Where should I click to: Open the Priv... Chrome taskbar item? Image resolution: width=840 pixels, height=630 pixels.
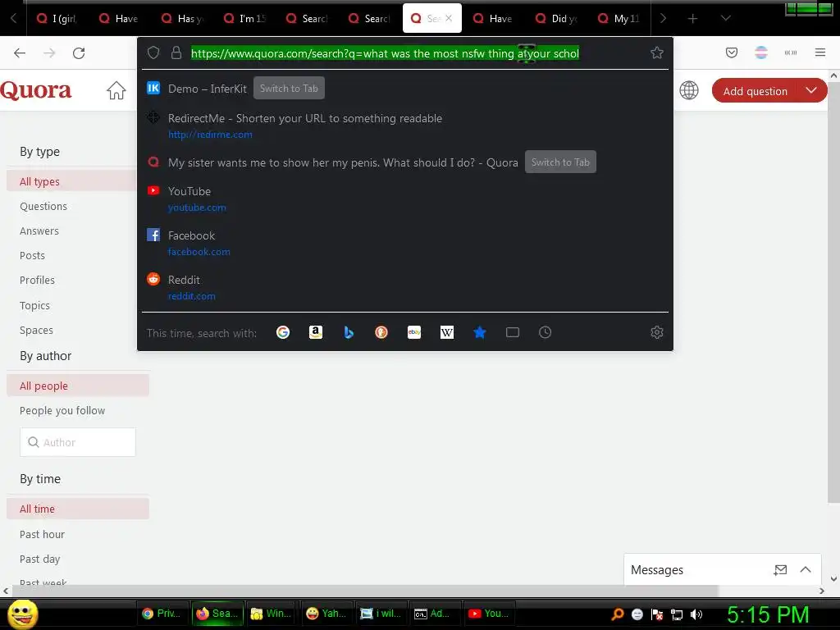pos(162,614)
